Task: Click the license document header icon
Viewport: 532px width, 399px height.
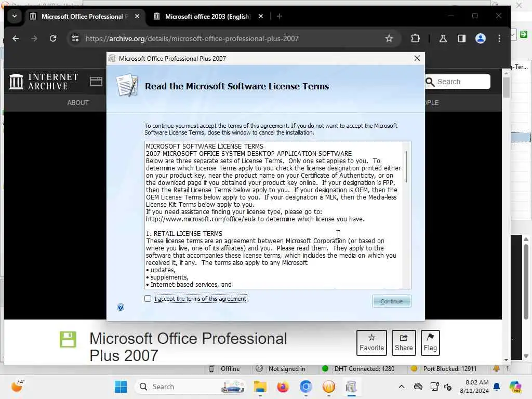Action: point(127,85)
